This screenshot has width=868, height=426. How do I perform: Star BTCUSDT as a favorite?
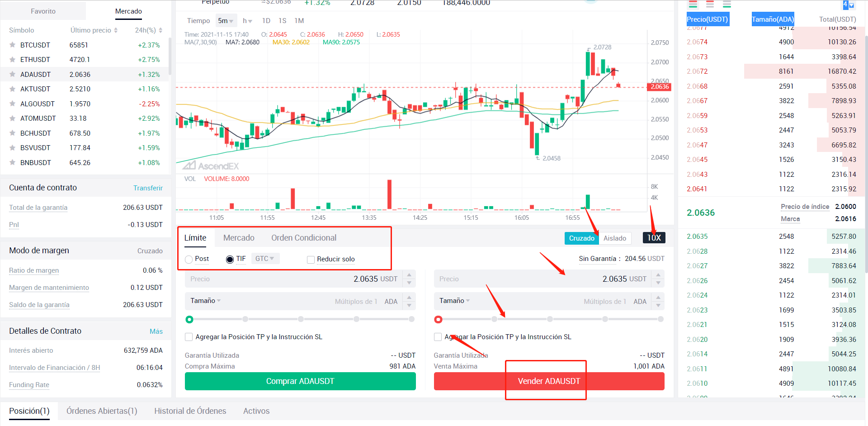point(13,45)
